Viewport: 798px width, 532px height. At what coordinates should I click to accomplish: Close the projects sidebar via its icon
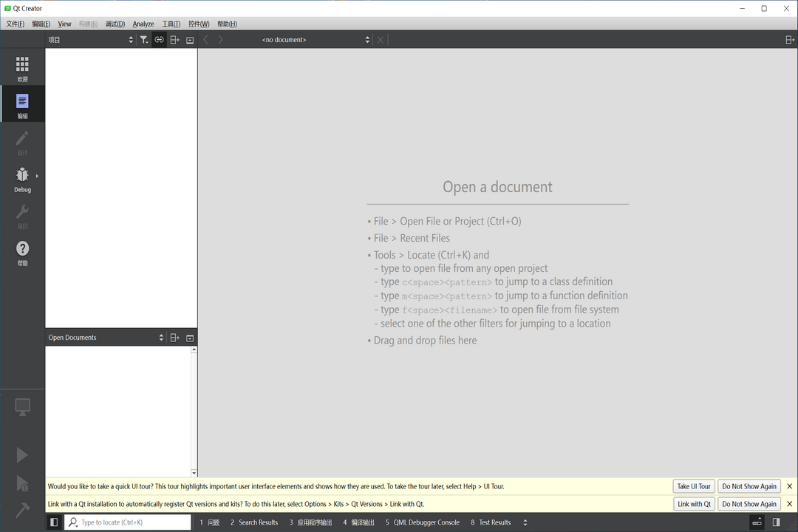[x=190, y=39]
